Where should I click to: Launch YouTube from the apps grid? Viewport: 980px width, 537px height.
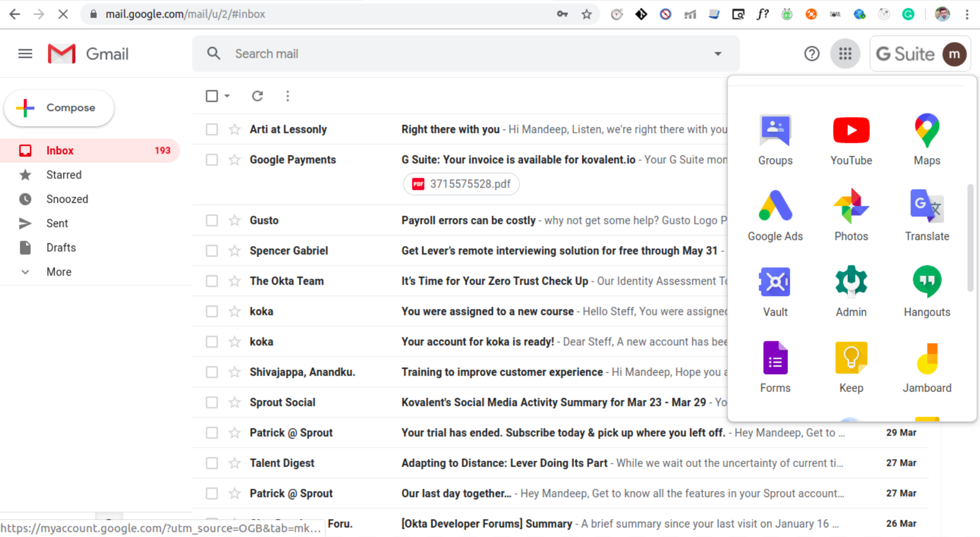click(x=851, y=140)
